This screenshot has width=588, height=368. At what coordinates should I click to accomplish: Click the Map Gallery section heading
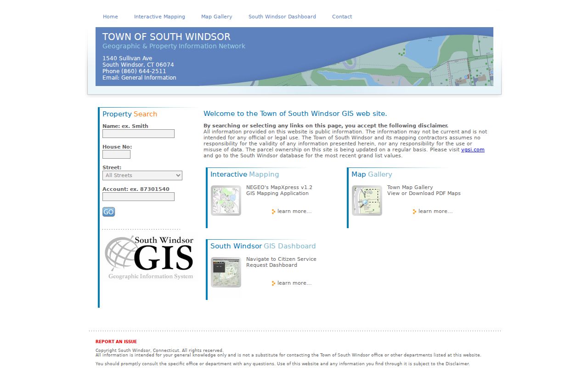point(372,174)
